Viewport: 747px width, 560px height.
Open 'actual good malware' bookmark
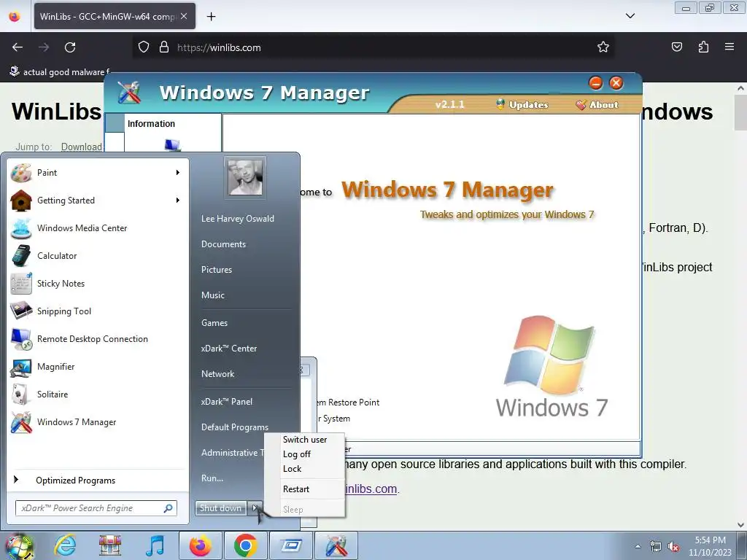click(60, 72)
